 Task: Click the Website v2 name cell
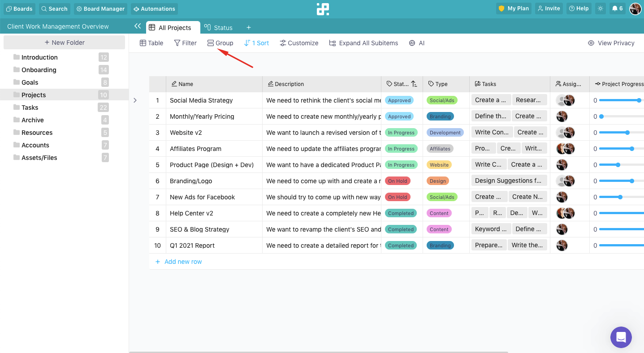point(214,133)
